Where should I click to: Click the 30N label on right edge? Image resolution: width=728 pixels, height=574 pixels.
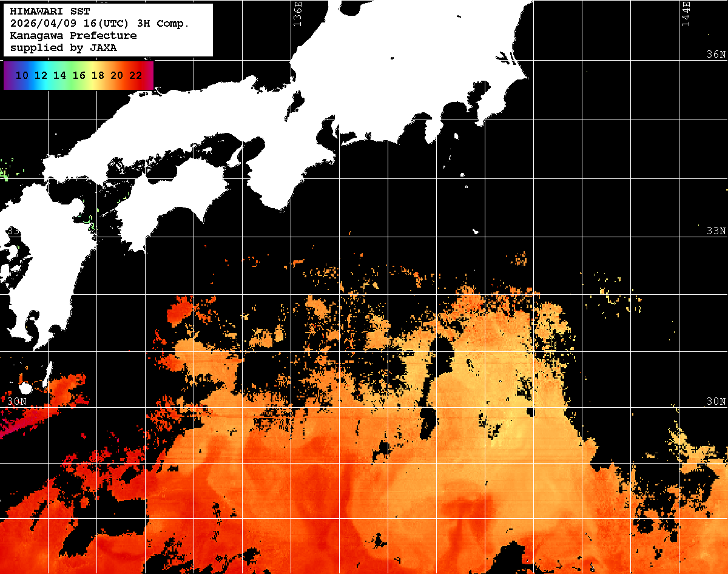coord(716,402)
